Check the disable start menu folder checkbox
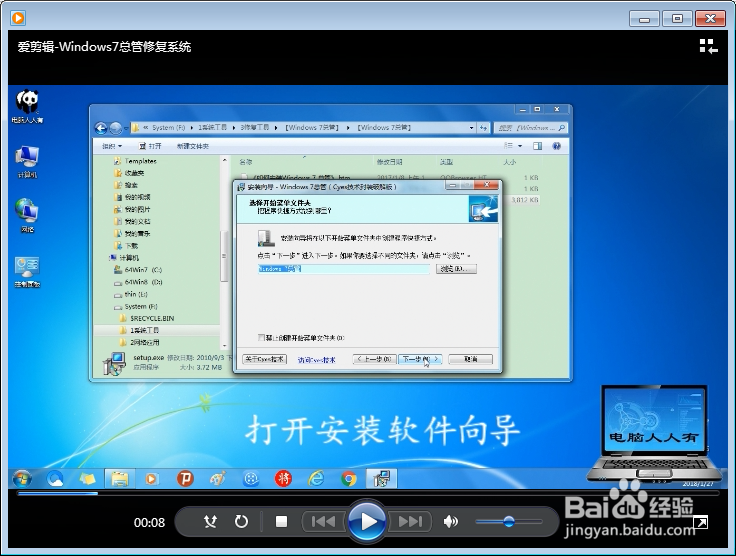Viewport: 736px width, 556px height. (261, 338)
